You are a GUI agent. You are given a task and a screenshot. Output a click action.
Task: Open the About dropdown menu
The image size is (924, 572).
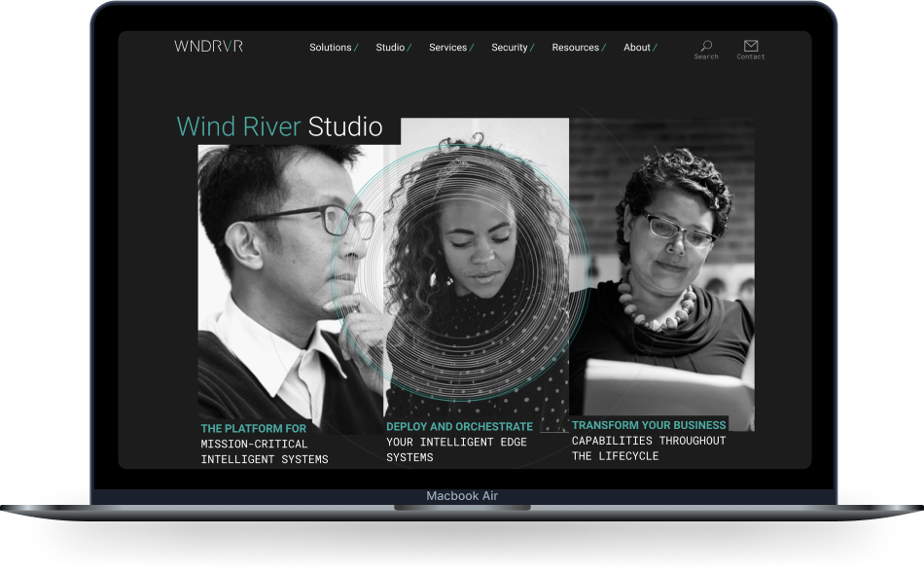point(638,47)
